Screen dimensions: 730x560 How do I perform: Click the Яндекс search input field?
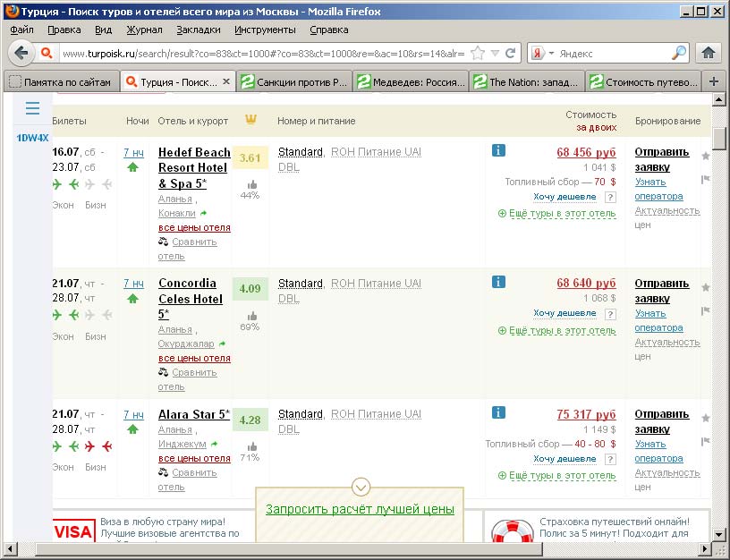[614, 54]
